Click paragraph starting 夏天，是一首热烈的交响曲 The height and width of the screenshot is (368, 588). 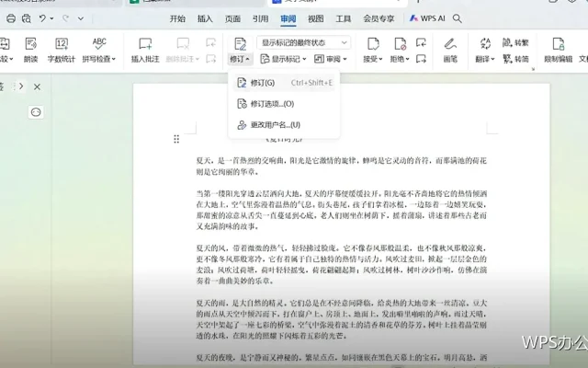pos(341,167)
